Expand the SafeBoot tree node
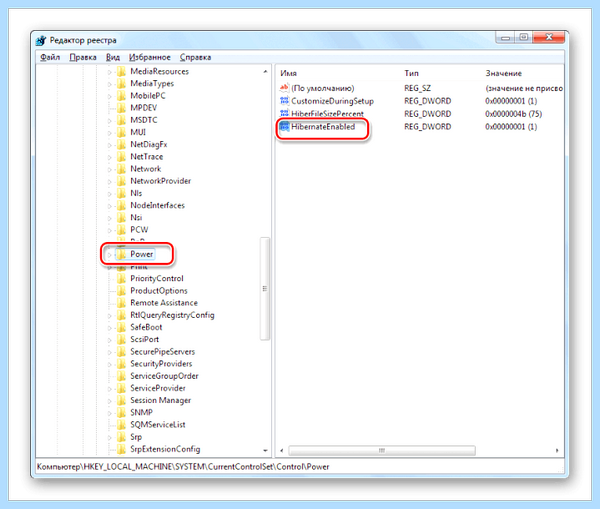The width and height of the screenshot is (600, 509). coord(109,328)
